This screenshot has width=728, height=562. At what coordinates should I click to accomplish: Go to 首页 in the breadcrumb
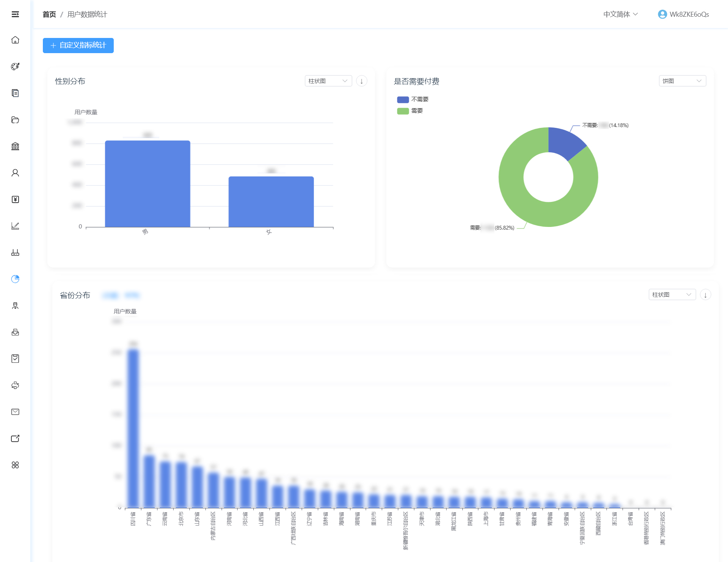(x=49, y=14)
